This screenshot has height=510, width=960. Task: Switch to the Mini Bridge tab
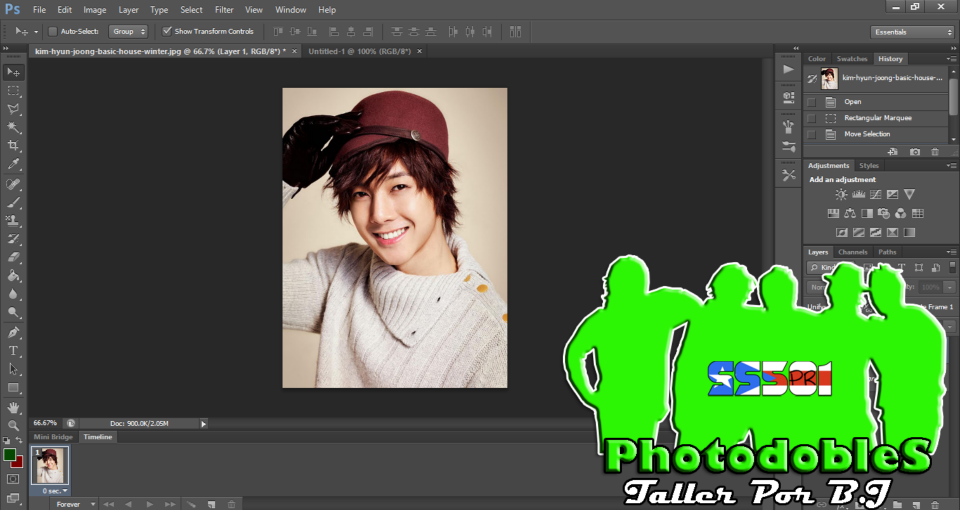click(53, 437)
